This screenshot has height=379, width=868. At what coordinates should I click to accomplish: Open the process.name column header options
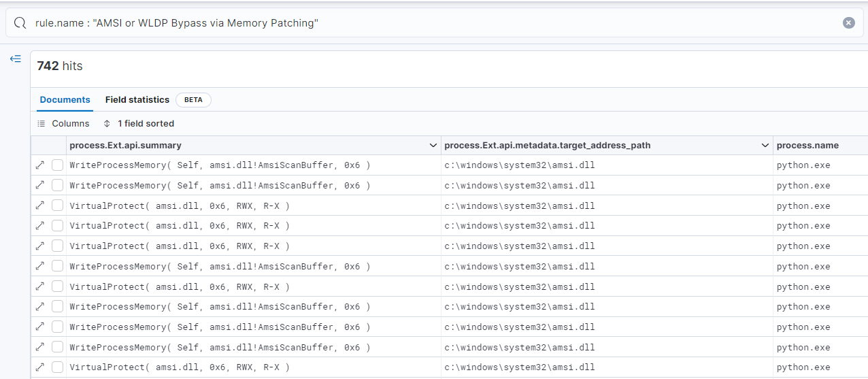click(x=807, y=146)
